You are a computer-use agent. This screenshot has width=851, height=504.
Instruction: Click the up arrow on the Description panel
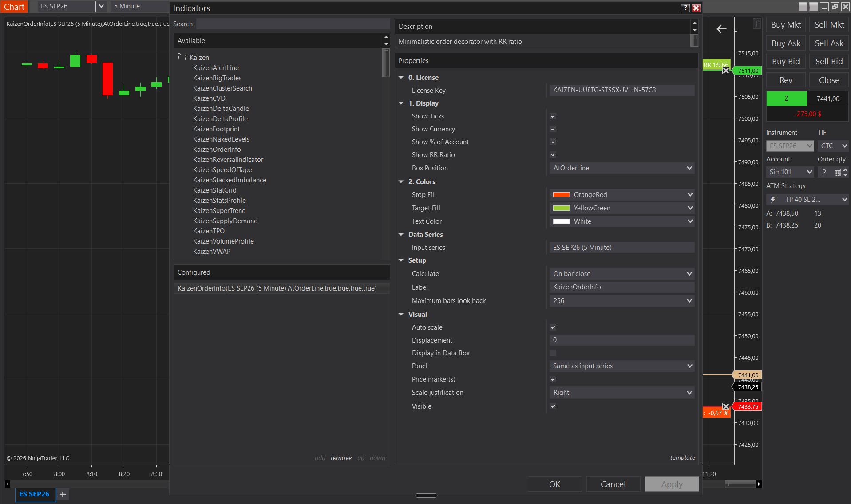pyautogui.click(x=695, y=23)
